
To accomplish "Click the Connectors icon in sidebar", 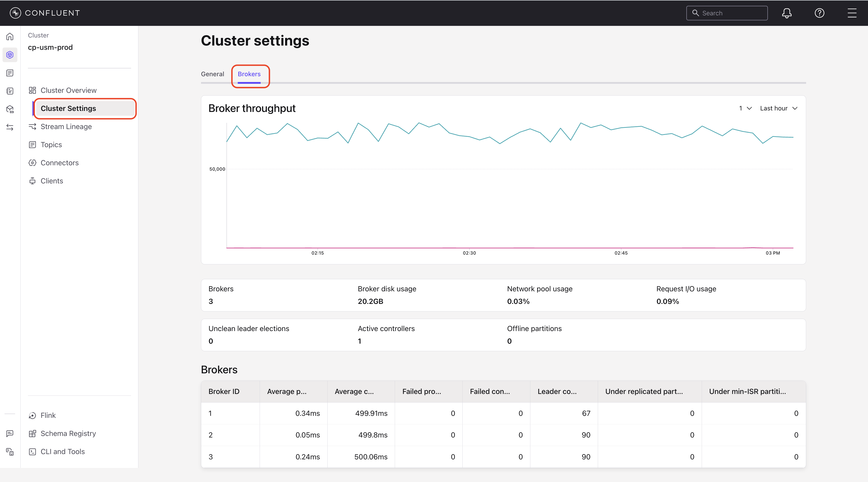I will pos(32,163).
